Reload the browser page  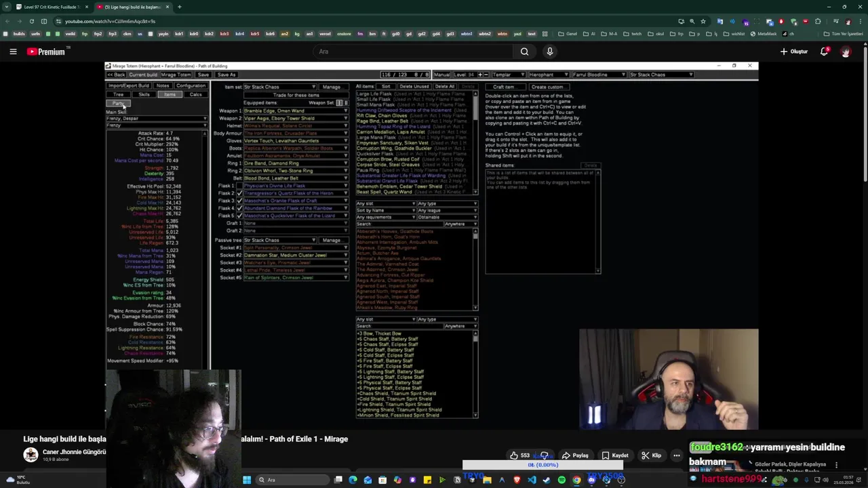pyautogui.click(x=31, y=21)
